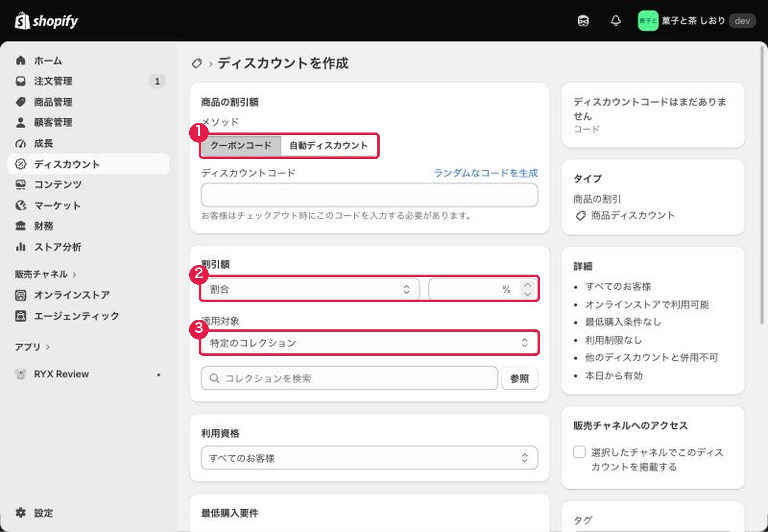This screenshot has height=532, width=768.
Task: Click the ストア分析 bar chart icon
Action: coord(21,247)
